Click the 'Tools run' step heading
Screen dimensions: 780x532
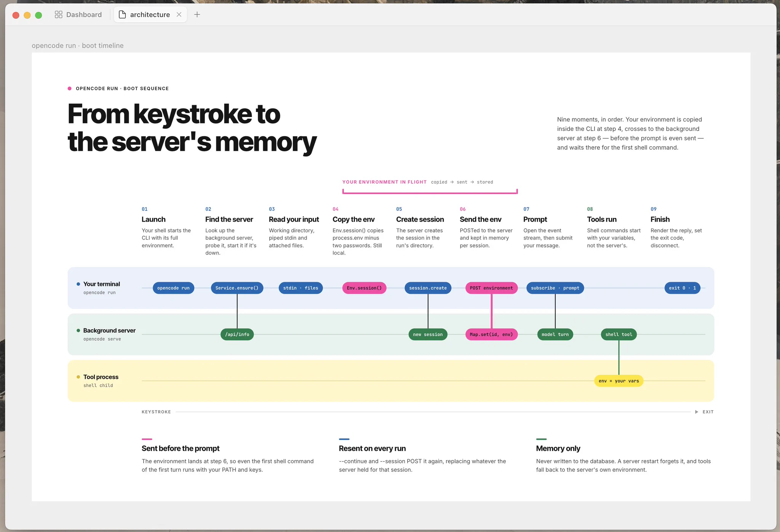[x=601, y=219]
